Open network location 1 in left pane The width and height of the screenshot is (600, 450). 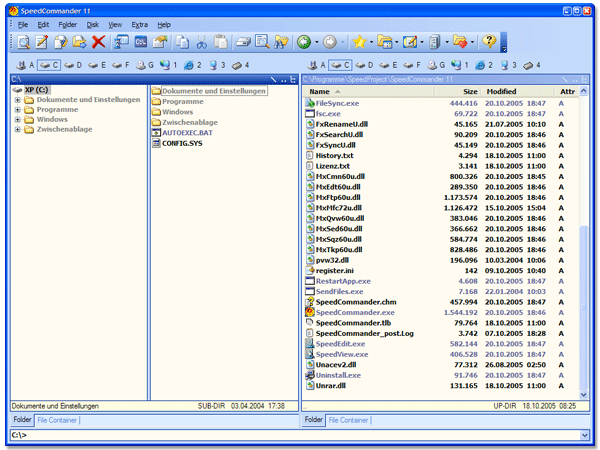[x=169, y=65]
